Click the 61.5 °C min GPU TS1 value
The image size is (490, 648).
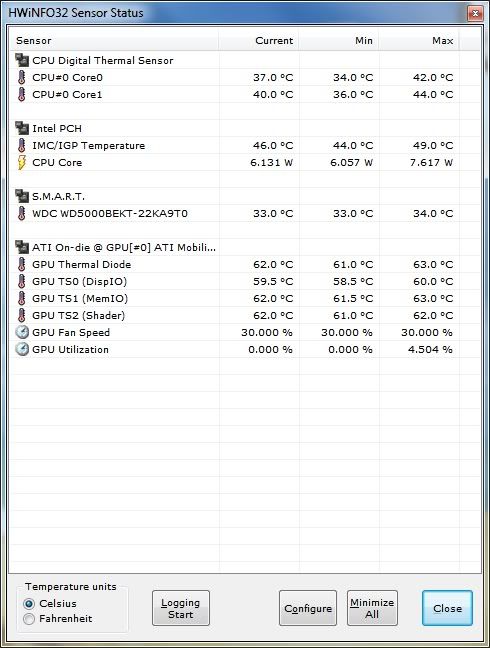click(353, 298)
